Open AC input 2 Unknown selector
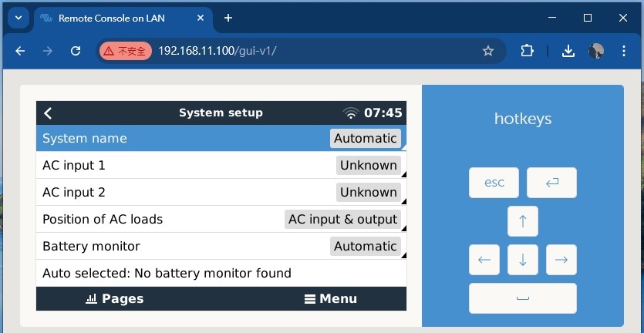The width and height of the screenshot is (644, 333). point(368,192)
